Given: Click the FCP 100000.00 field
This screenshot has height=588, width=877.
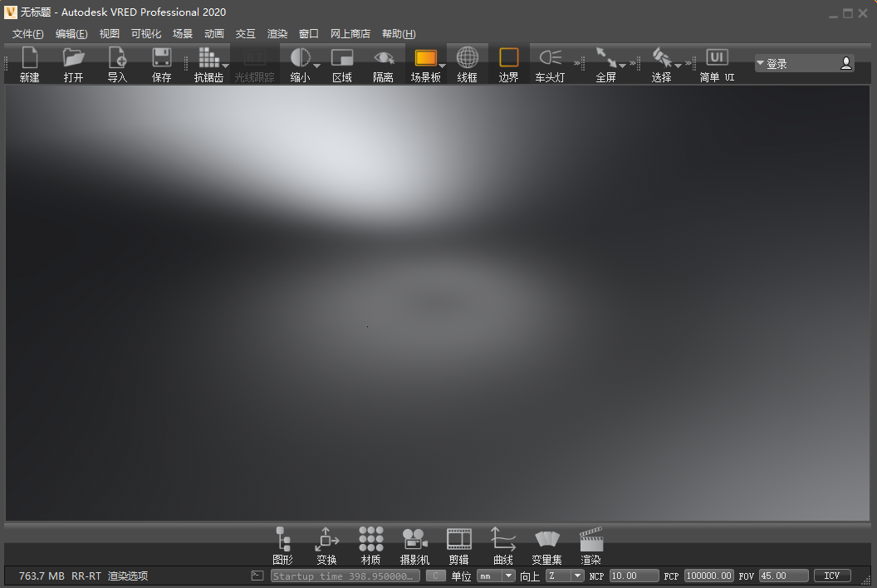Looking at the screenshot, I should 708,576.
